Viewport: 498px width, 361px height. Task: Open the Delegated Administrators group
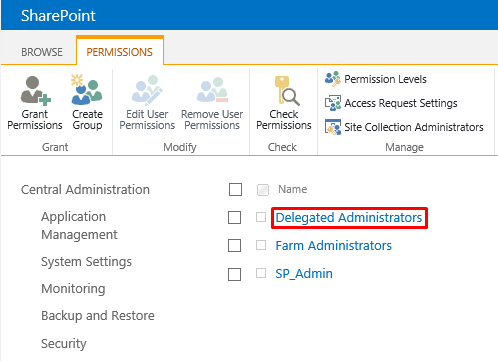349,218
